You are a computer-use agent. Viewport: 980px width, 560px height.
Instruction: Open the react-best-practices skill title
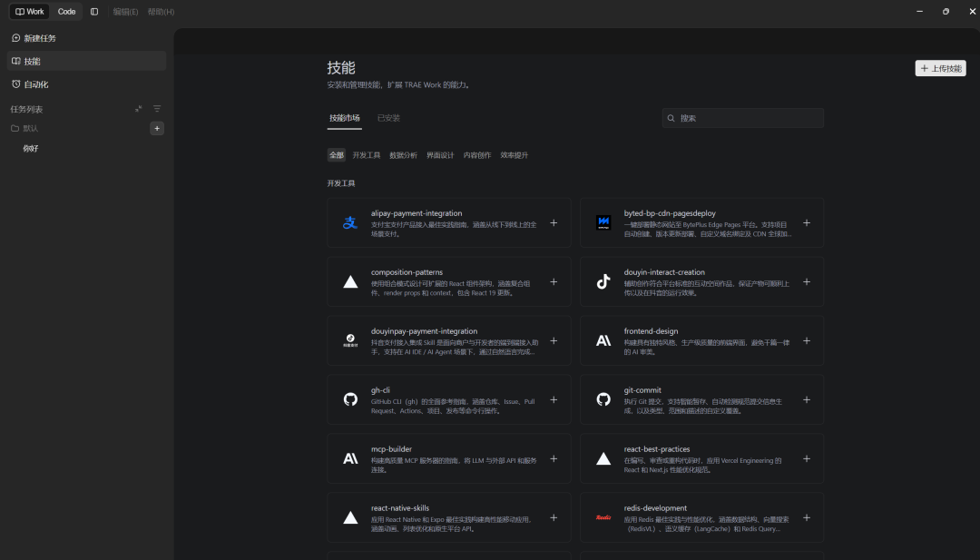click(x=657, y=449)
